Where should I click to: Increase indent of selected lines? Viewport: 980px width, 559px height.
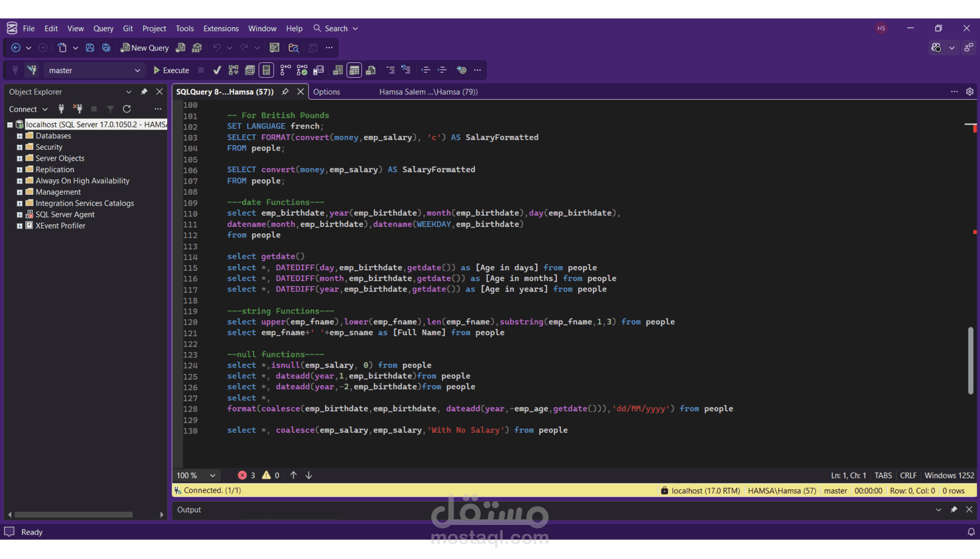442,70
